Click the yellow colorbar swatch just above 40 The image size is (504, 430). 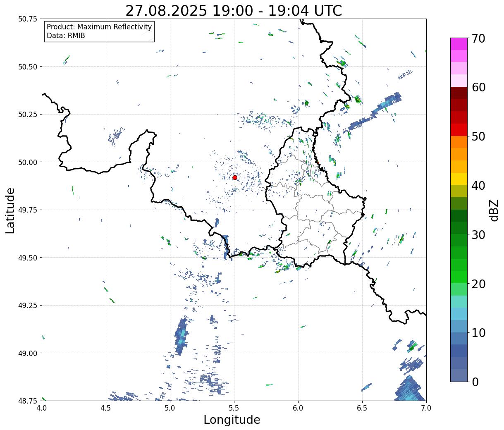point(459,179)
